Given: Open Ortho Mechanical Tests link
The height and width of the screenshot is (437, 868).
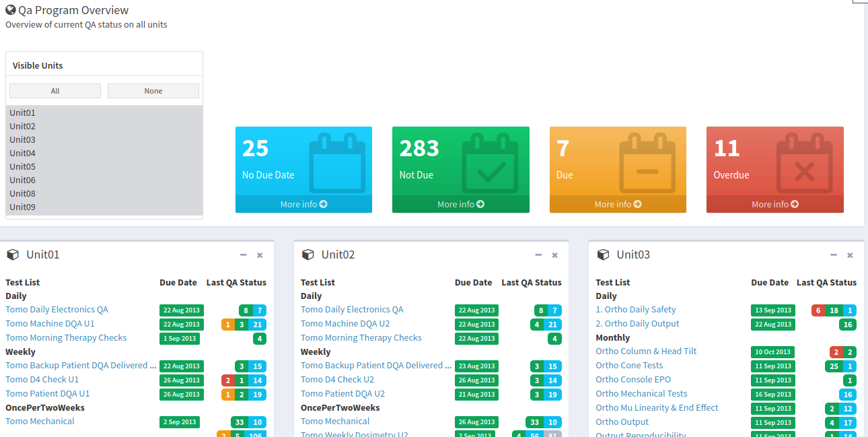Looking at the screenshot, I should point(641,394).
